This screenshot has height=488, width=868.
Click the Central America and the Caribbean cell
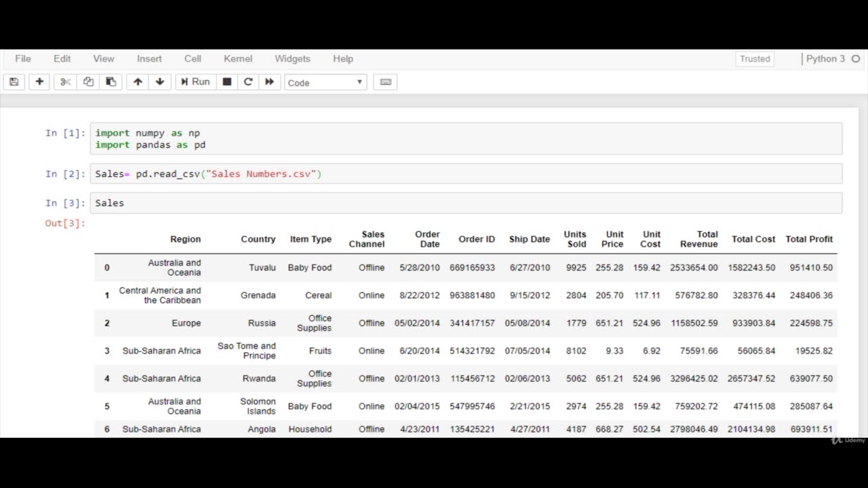160,296
